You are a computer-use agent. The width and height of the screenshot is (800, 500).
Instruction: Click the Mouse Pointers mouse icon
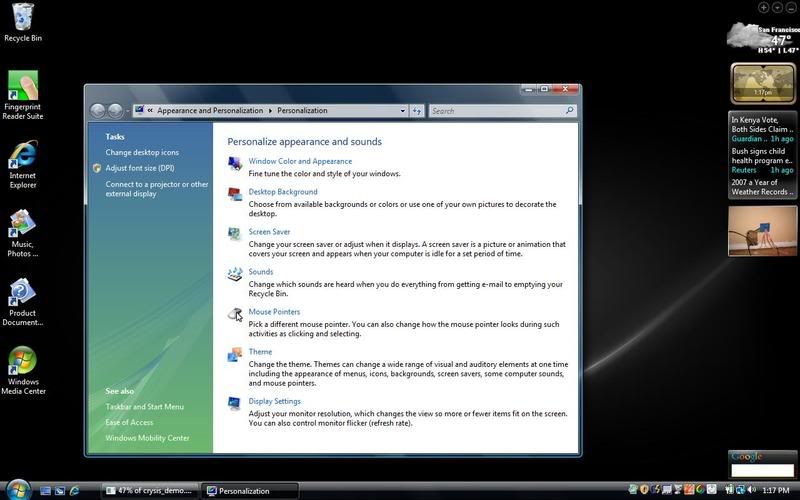(x=235, y=314)
